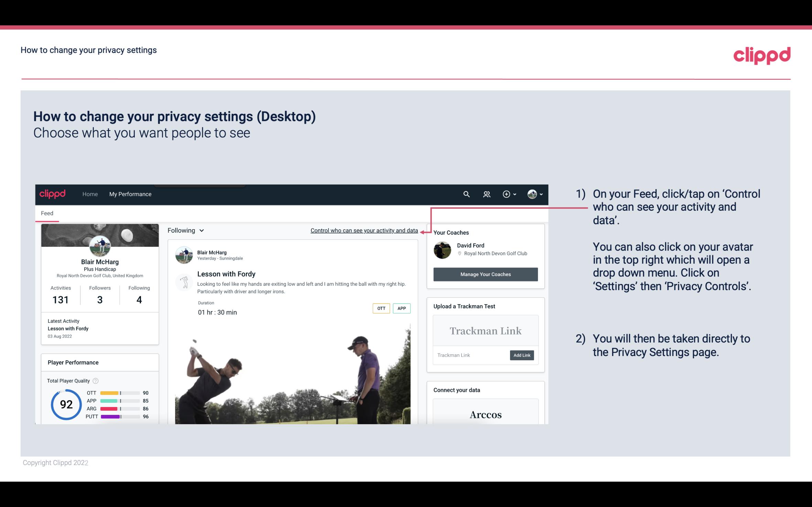Click the Manage Your Coaches button

(485, 274)
